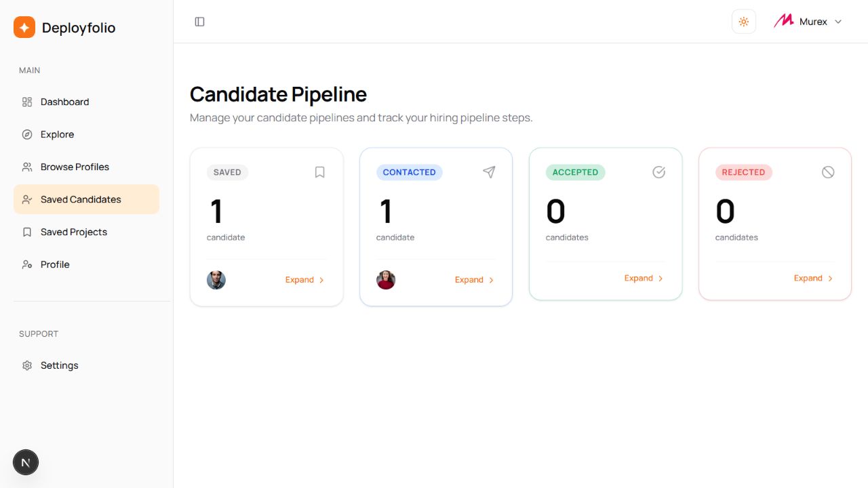This screenshot has width=868, height=488.
Task: Click the ban icon on Rejected card
Action: tap(828, 172)
